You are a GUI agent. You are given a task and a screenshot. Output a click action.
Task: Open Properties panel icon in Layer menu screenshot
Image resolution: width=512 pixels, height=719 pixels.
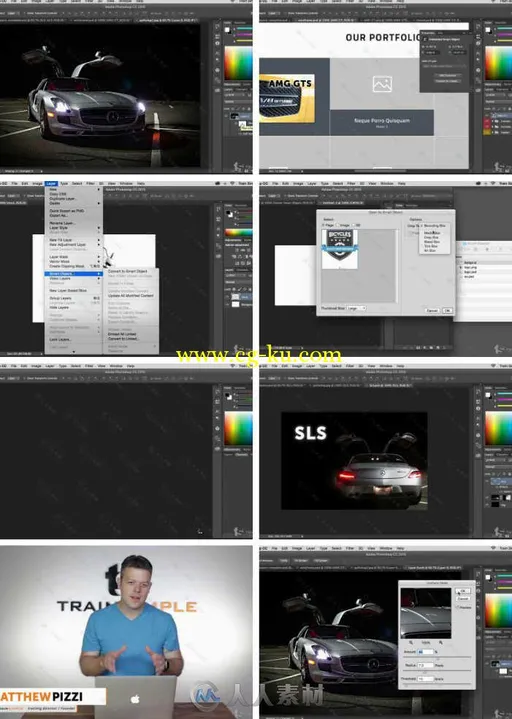click(218, 218)
